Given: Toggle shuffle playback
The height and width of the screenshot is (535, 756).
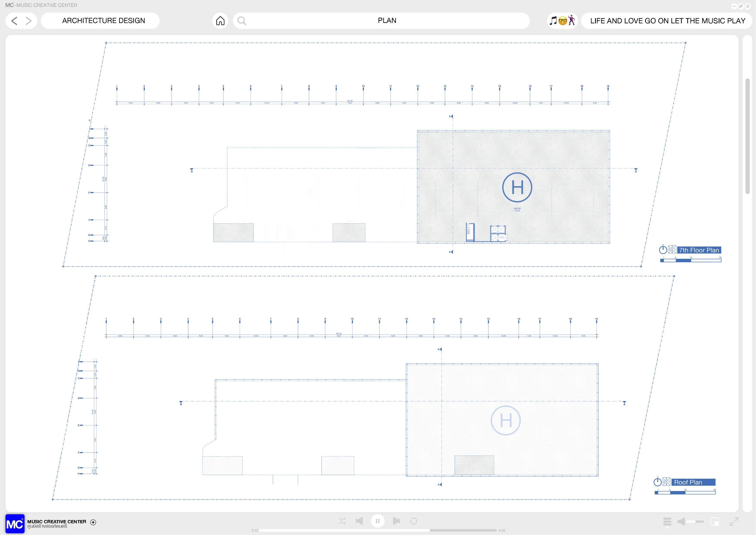Looking at the screenshot, I should 342,521.
